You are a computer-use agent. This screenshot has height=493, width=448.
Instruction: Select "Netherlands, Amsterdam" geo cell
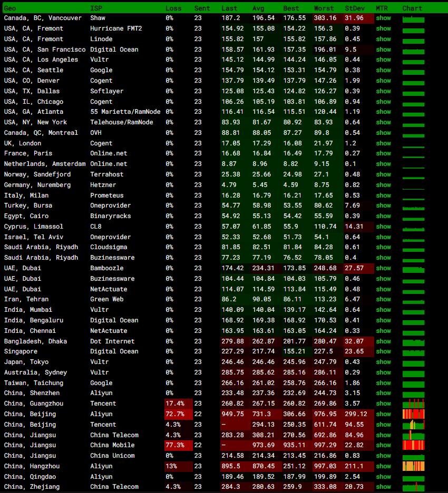[45, 164]
